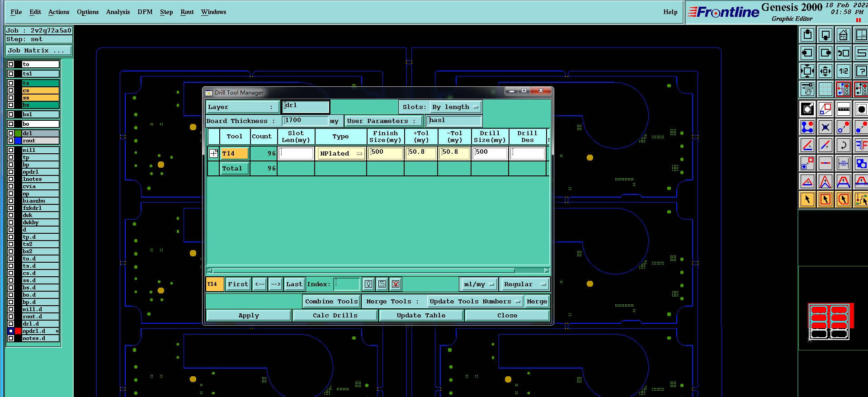Click the red-blue horizontal line icon

point(826,163)
